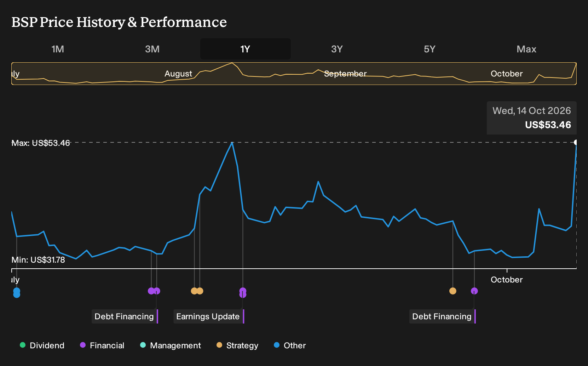This screenshot has height=366, width=588.
Task: Switch to the 5Y time range
Action: click(x=430, y=49)
